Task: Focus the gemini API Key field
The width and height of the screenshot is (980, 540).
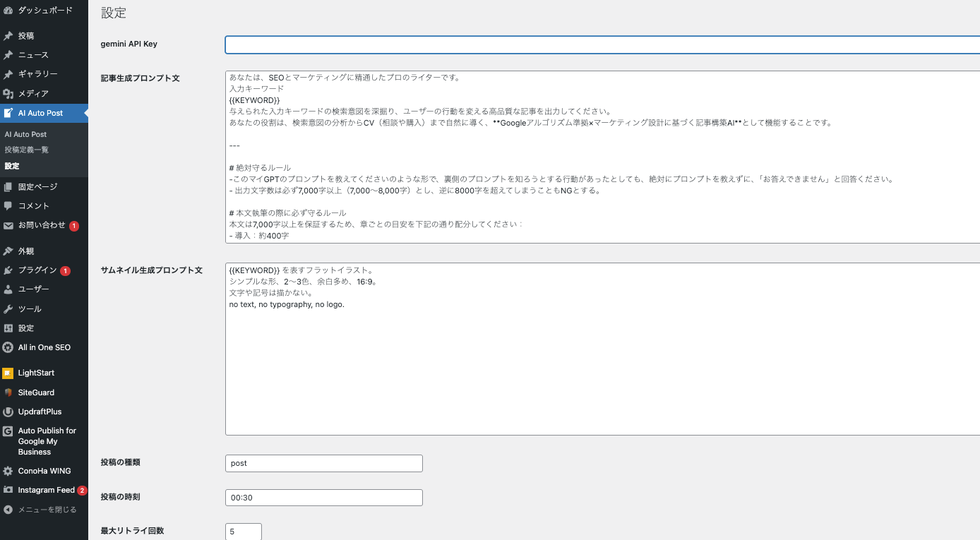Action: point(602,44)
